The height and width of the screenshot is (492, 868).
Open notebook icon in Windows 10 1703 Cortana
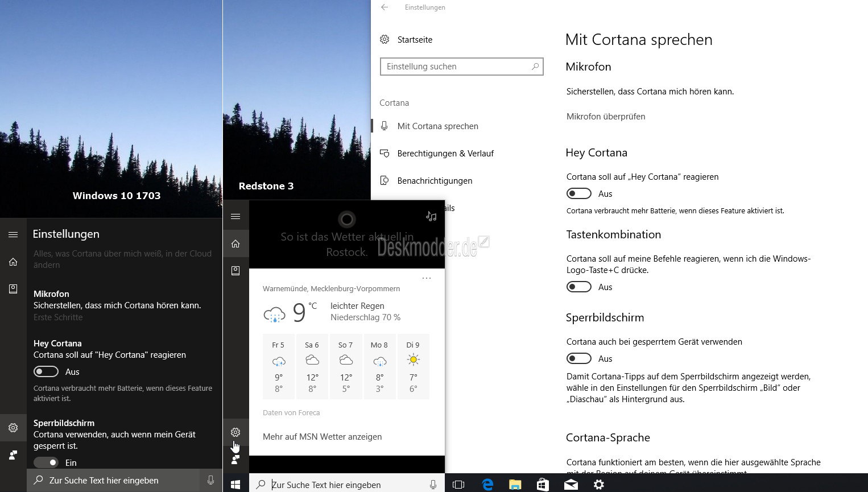coord(13,289)
